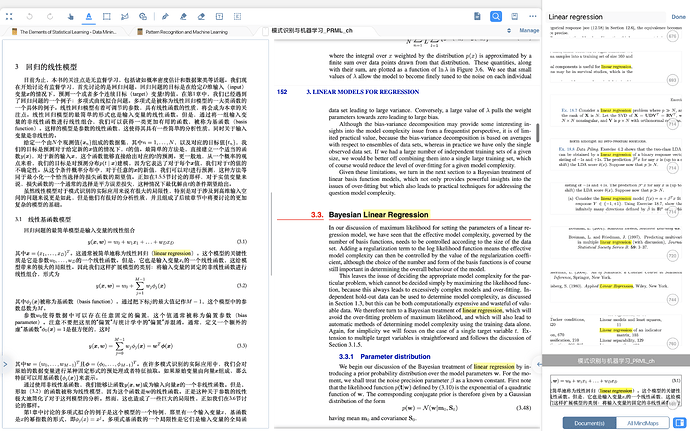Click the blue arrow on right page edge

point(539,364)
